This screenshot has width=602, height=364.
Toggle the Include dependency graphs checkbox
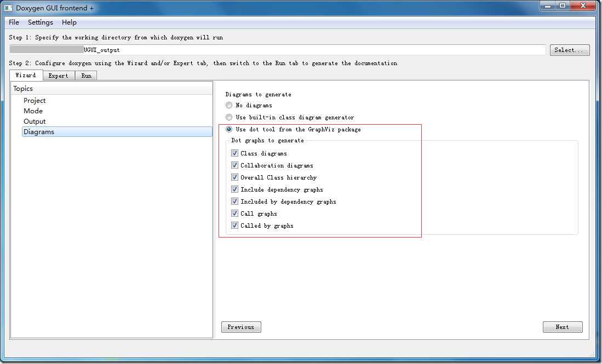(x=234, y=189)
